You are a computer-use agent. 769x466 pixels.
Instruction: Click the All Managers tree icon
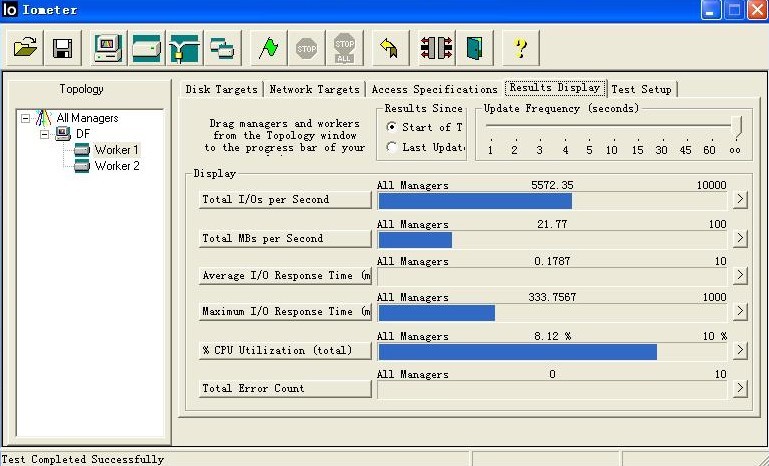pos(44,118)
